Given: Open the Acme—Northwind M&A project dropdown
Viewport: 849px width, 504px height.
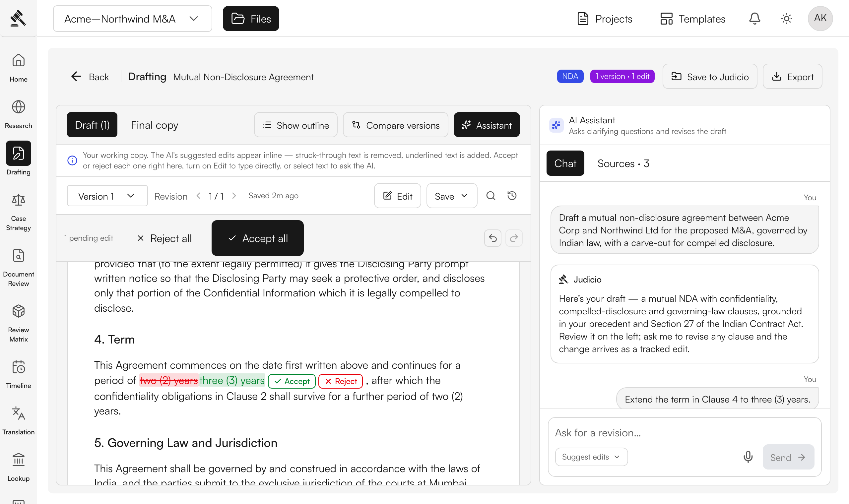Looking at the screenshot, I should pos(132,19).
